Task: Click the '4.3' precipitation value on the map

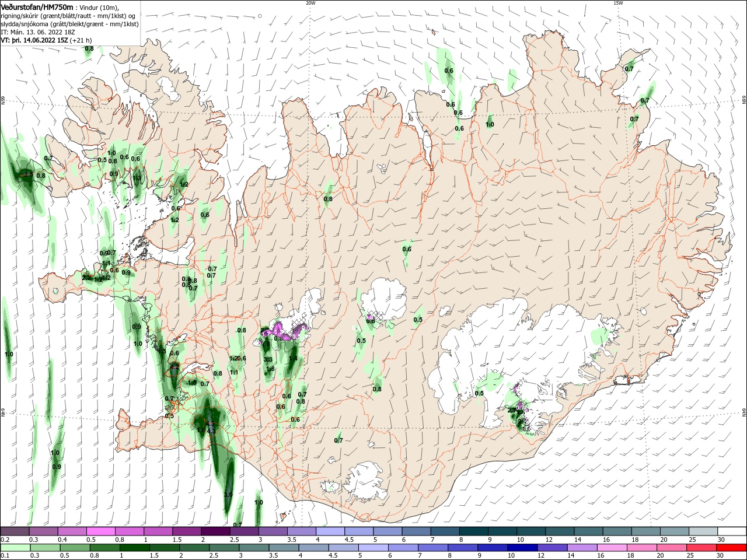Action: pyautogui.click(x=212, y=430)
